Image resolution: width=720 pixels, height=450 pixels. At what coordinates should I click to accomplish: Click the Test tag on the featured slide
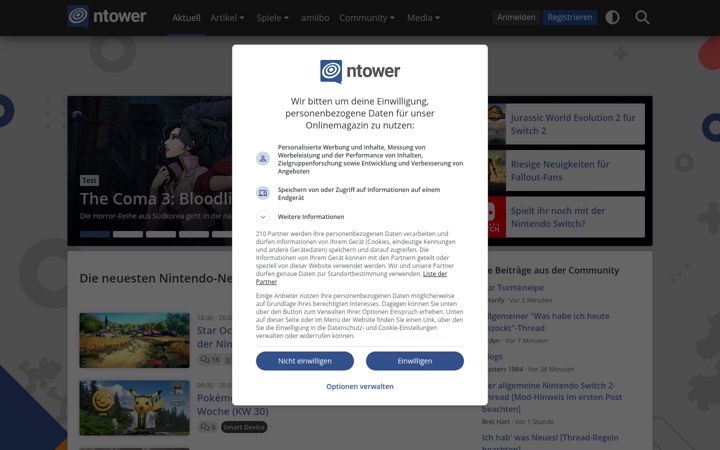click(89, 180)
